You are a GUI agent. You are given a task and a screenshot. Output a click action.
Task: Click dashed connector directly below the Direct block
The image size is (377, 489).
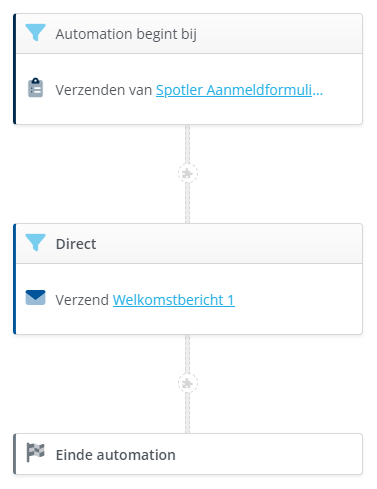[188, 354]
